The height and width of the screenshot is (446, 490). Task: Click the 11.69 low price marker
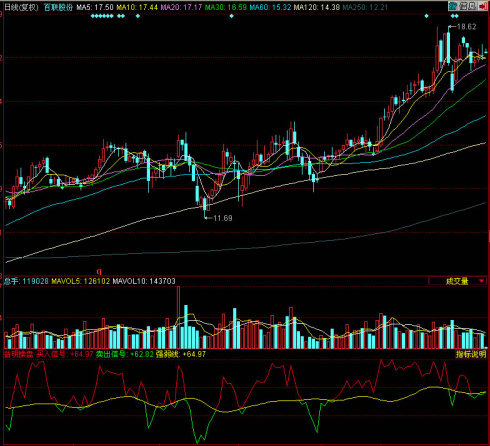(219, 218)
